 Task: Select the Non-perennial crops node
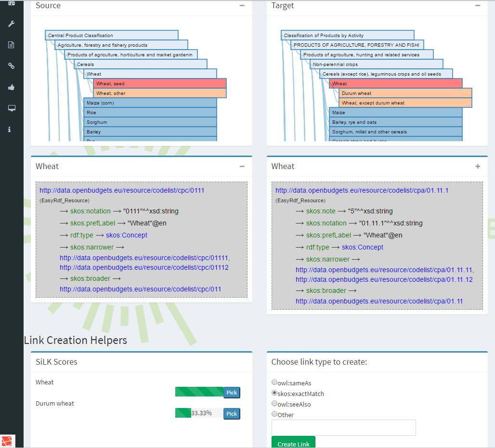(x=377, y=64)
